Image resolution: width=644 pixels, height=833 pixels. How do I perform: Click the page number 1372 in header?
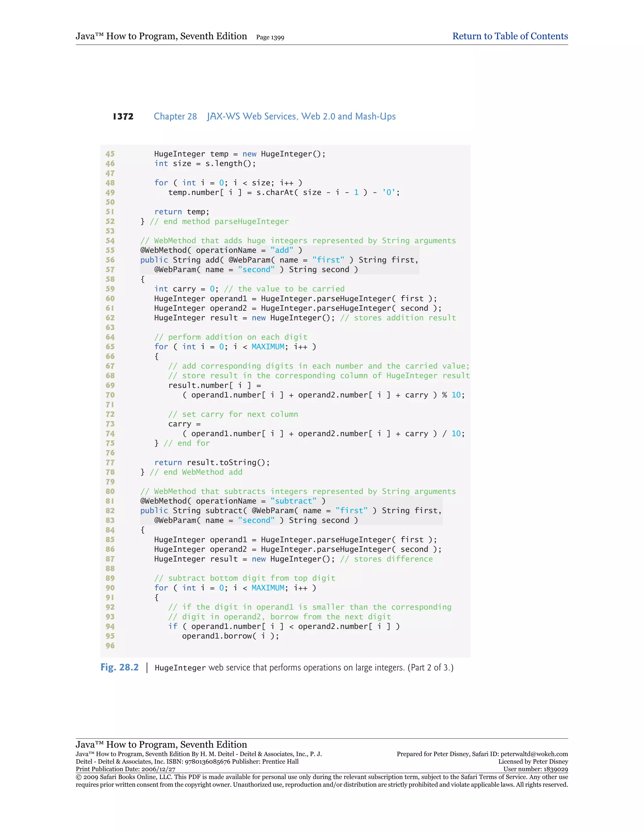pyautogui.click(x=123, y=116)
